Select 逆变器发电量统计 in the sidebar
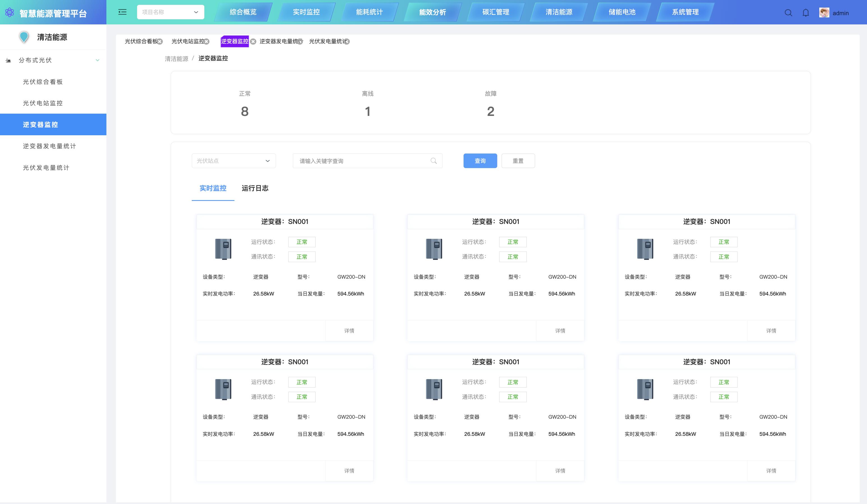The width and height of the screenshot is (867, 504). coord(49,146)
